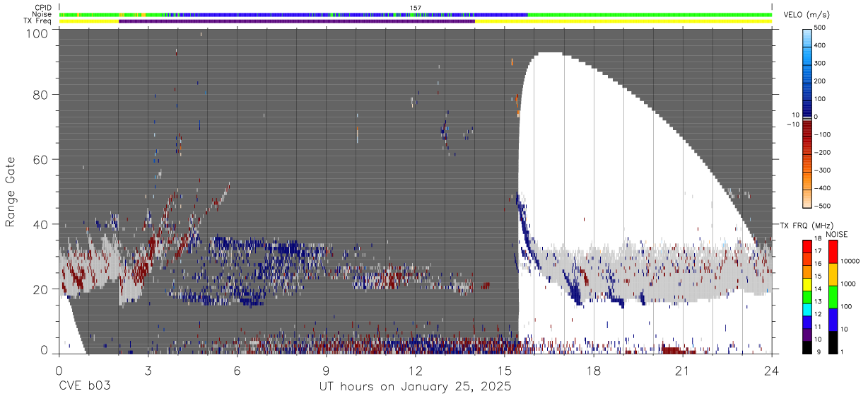The height and width of the screenshot is (401, 868).
Task: Click the 18 tick on the UT hours axis
Action: click(593, 371)
